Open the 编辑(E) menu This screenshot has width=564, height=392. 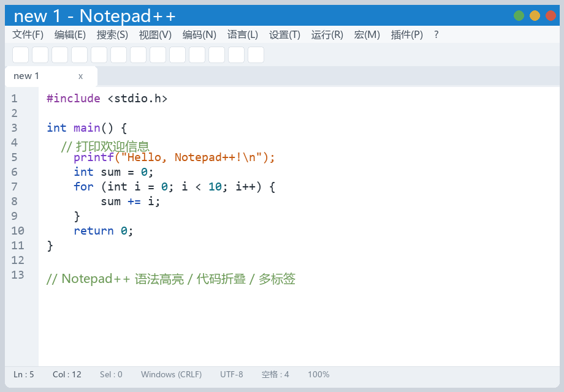coord(70,35)
